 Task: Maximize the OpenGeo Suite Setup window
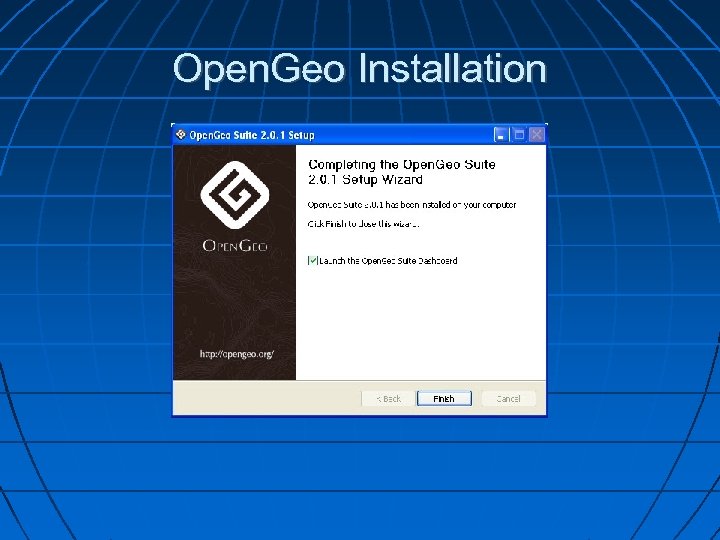519,135
